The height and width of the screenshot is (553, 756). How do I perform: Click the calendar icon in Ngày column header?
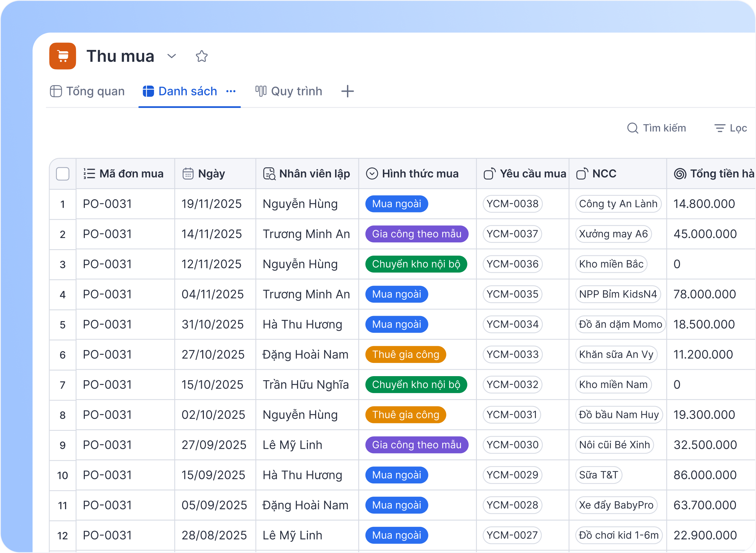[188, 173]
